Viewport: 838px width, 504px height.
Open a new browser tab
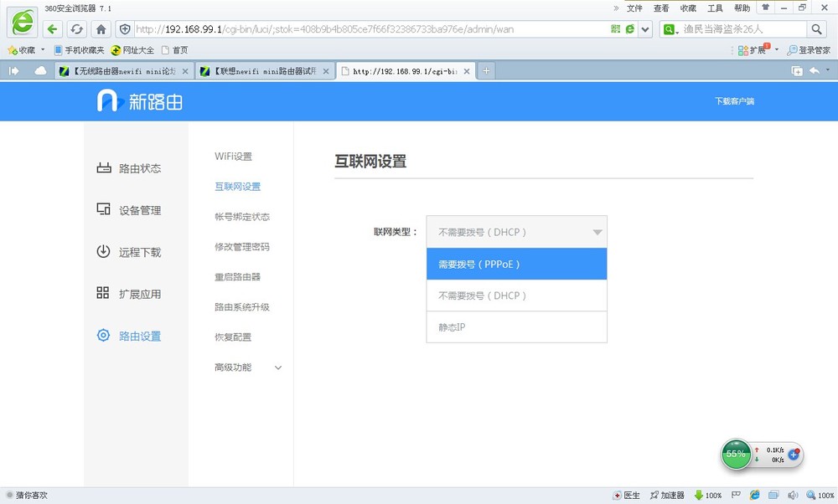(x=485, y=71)
